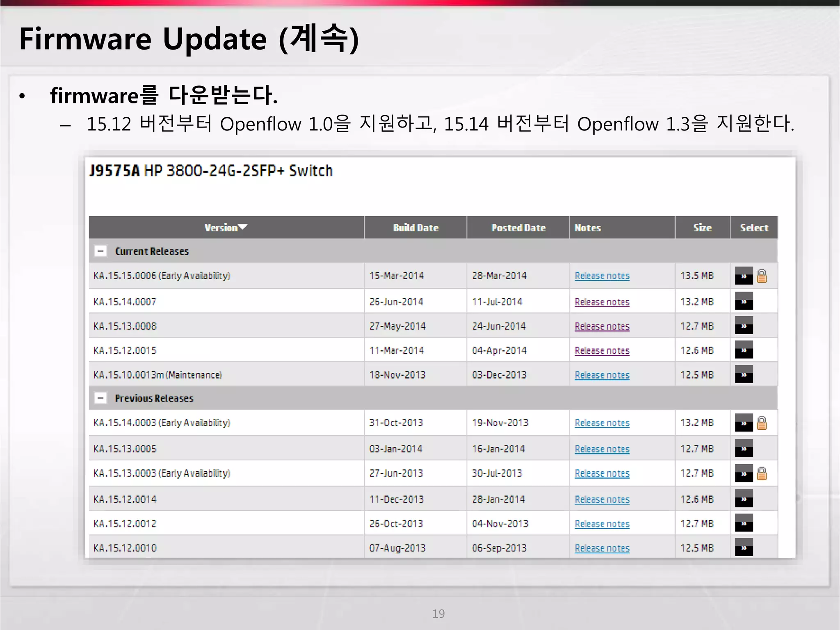Collapse the Previous Releases section
The width and height of the screenshot is (840, 630).
(100, 398)
